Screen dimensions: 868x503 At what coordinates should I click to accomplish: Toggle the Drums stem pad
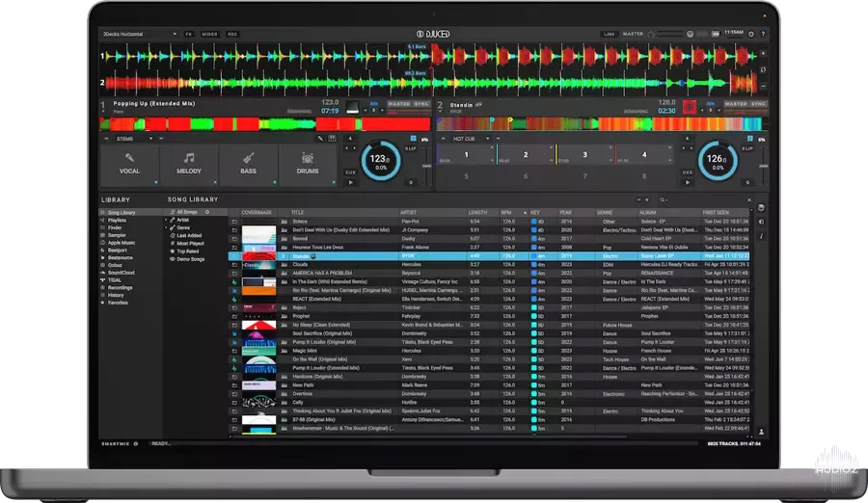tap(308, 165)
